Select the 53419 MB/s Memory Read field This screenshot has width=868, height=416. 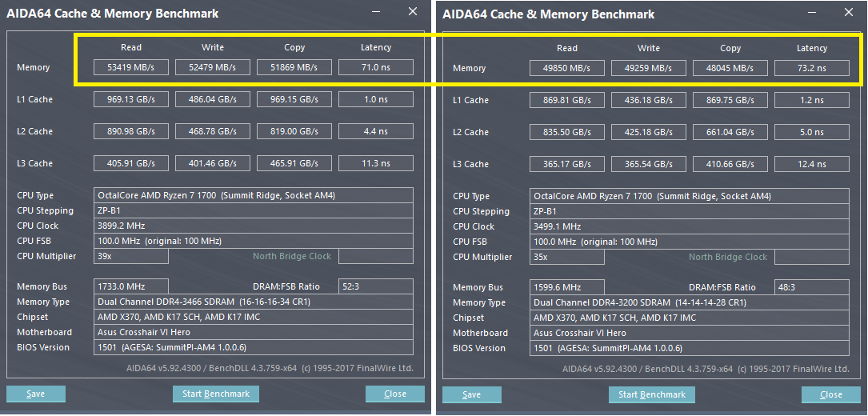point(131,67)
